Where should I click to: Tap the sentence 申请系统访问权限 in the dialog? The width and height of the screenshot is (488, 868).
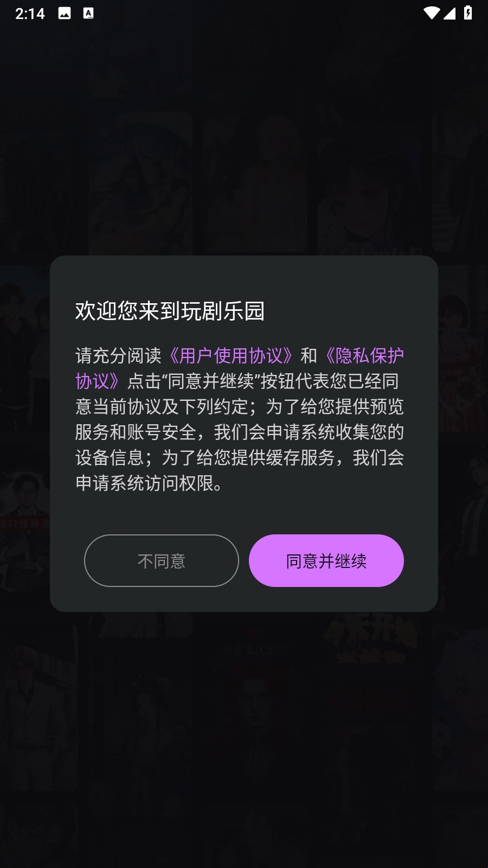145,483
